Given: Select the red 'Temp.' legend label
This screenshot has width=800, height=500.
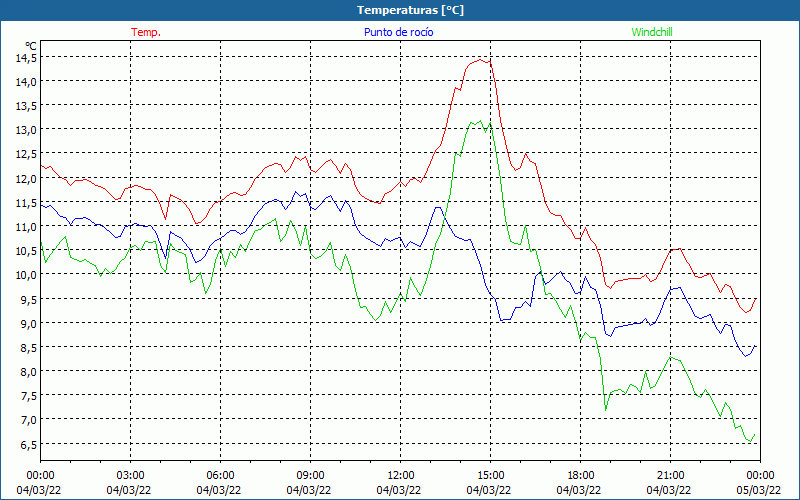Looking at the screenshot, I should (146, 32).
